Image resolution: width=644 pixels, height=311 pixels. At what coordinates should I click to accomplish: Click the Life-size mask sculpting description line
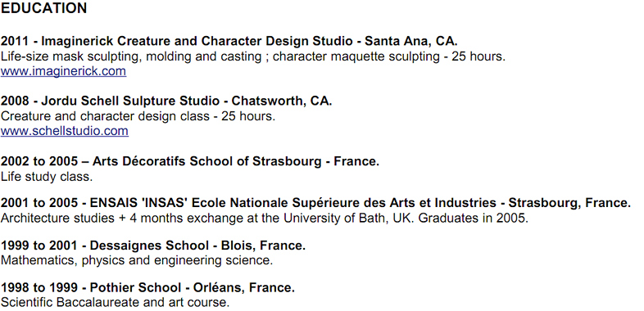pos(253,56)
